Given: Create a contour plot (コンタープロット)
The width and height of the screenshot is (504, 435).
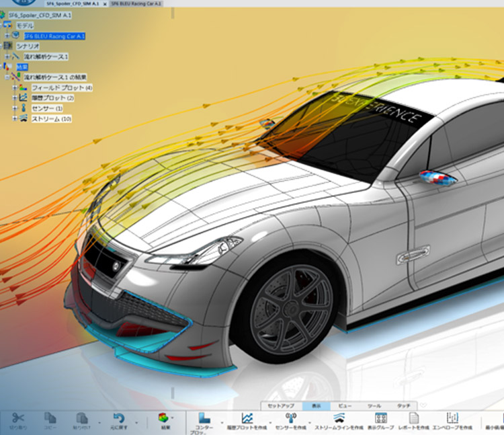Looking at the screenshot, I should click(204, 418).
